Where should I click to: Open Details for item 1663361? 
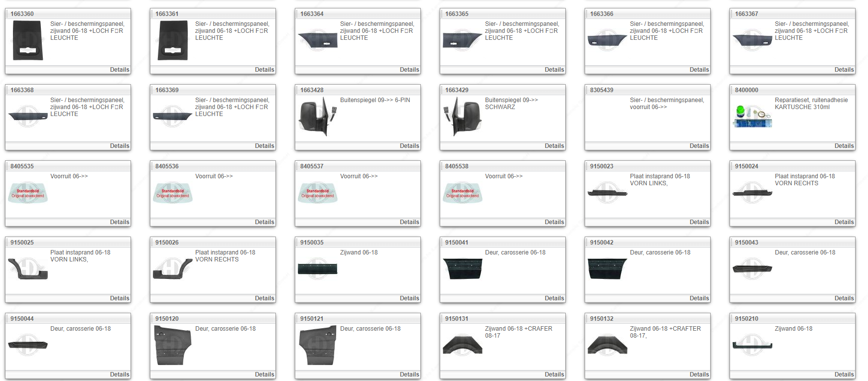(x=264, y=70)
